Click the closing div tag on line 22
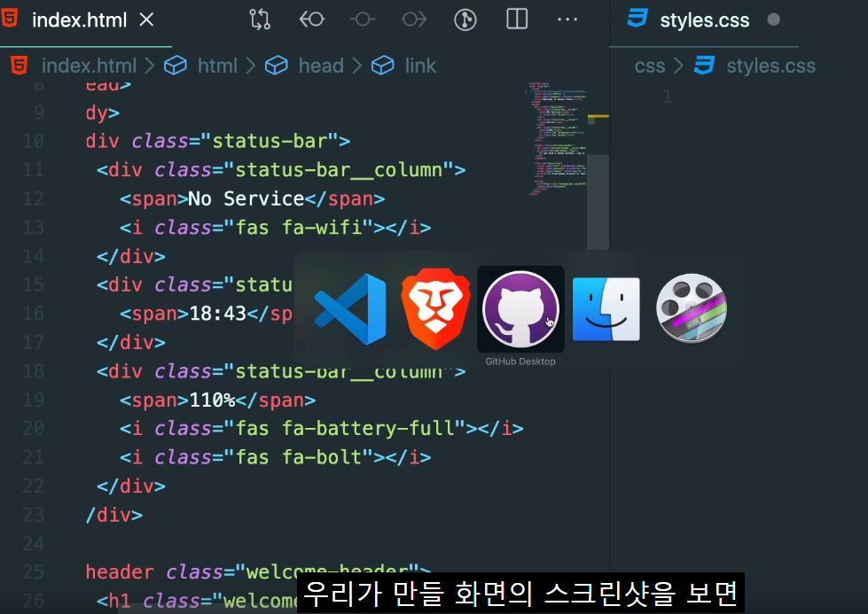This screenshot has height=614, width=868. pos(131,486)
